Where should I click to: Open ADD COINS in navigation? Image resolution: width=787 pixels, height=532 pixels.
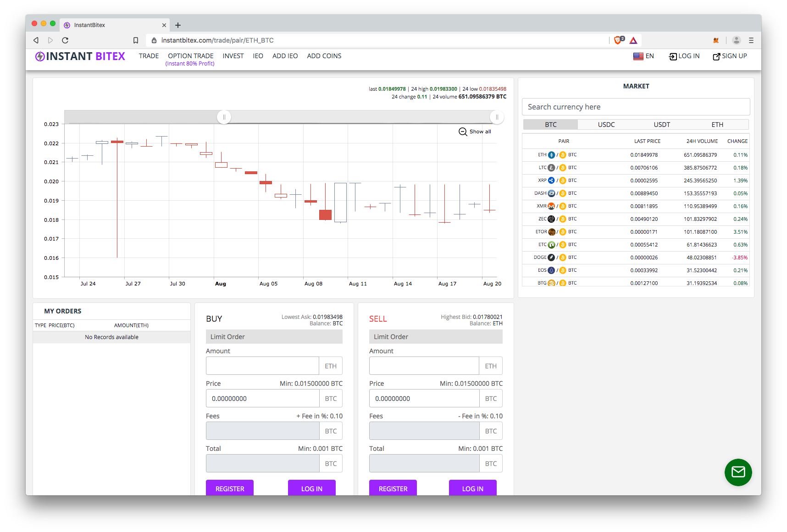point(324,56)
